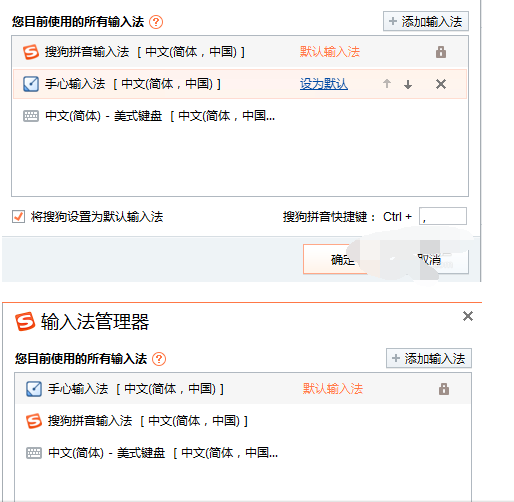The width and height of the screenshot is (514, 502).
Task: Move 手心输入法 down with the down arrow
Action: coord(408,84)
